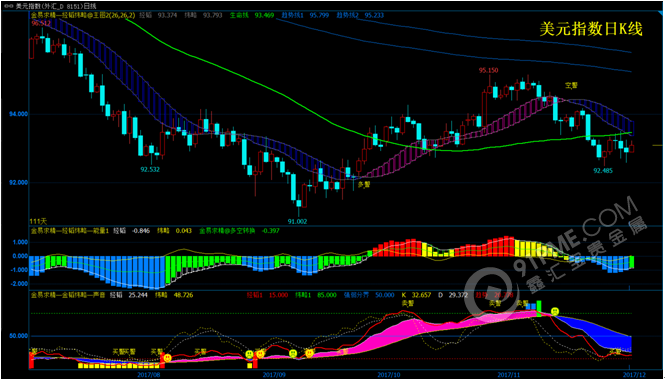Click the 92.485 low price label
Viewport: 665px width, 379px height.
click(603, 171)
